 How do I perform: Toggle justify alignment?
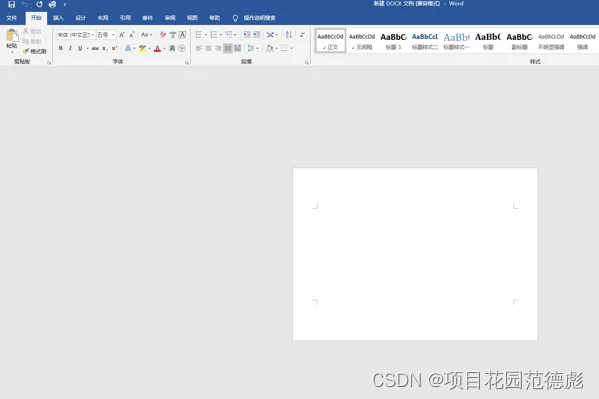pyautogui.click(x=228, y=48)
